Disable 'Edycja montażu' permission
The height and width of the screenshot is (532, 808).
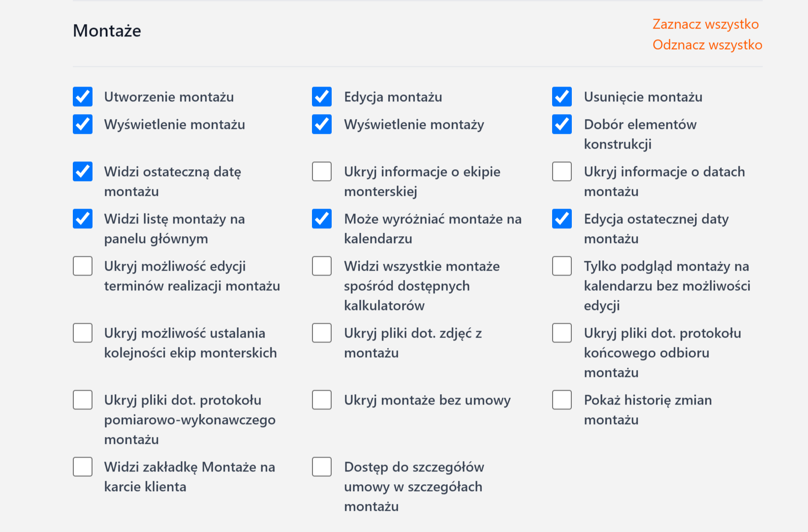[322, 97]
